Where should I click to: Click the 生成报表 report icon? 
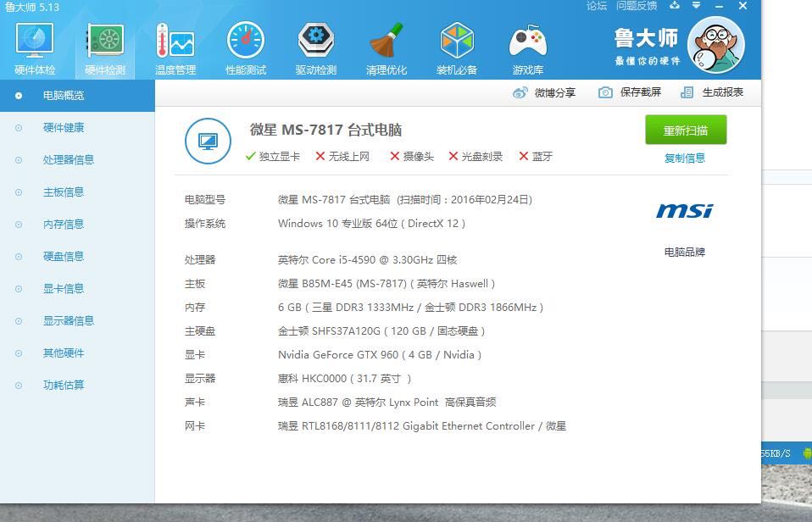click(x=687, y=92)
